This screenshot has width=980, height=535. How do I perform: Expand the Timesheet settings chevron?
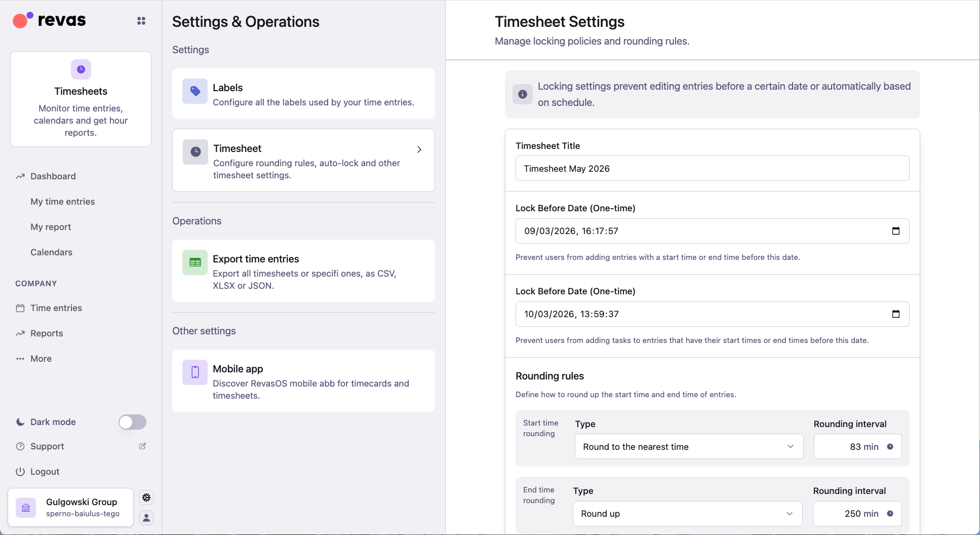coord(419,149)
